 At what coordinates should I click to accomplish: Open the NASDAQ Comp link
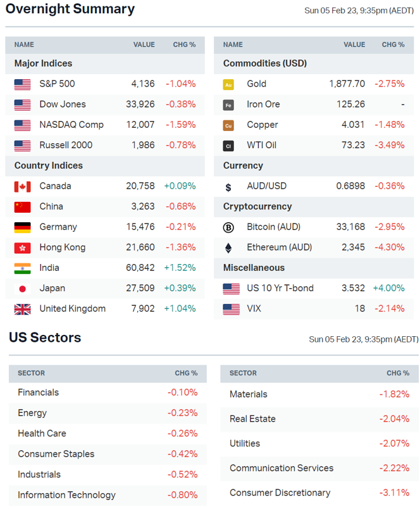pyautogui.click(x=71, y=125)
